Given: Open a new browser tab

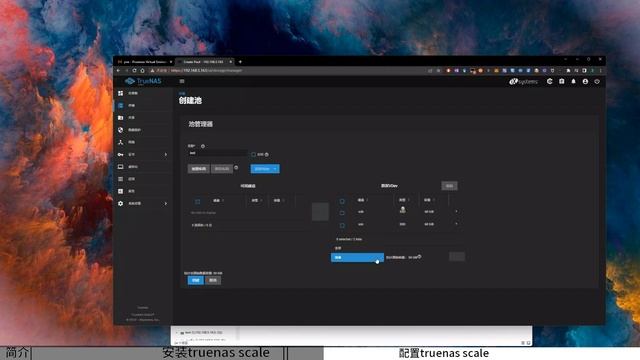Looking at the screenshot, I should (x=240, y=62).
